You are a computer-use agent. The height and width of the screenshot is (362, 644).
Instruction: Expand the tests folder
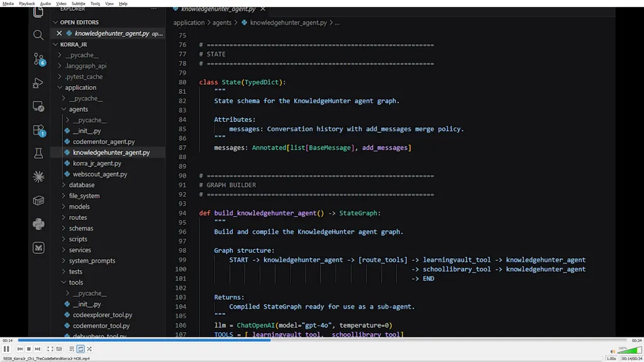tap(75, 271)
